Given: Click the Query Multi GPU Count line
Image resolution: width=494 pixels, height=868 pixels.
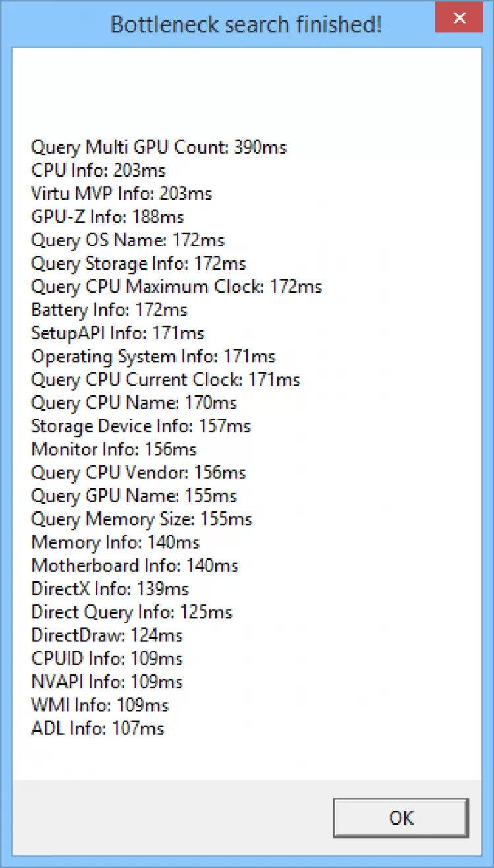Looking at the screenshot, I should [159, 147].
